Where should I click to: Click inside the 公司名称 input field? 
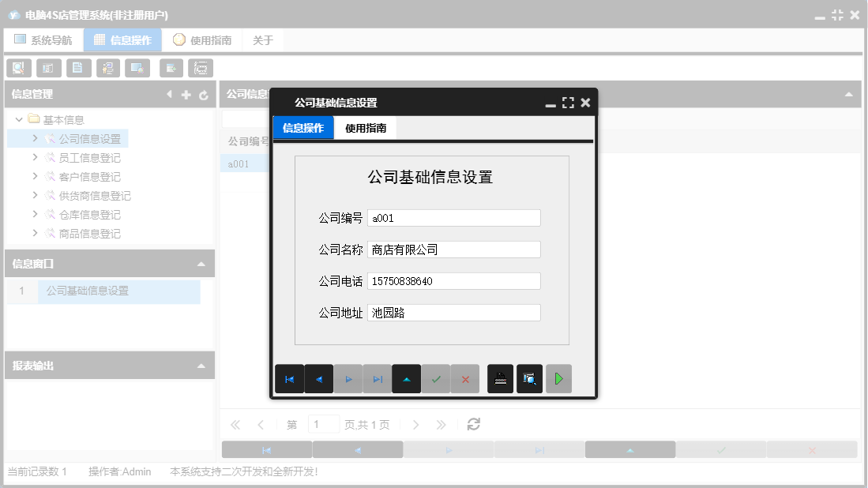[453, 249]
